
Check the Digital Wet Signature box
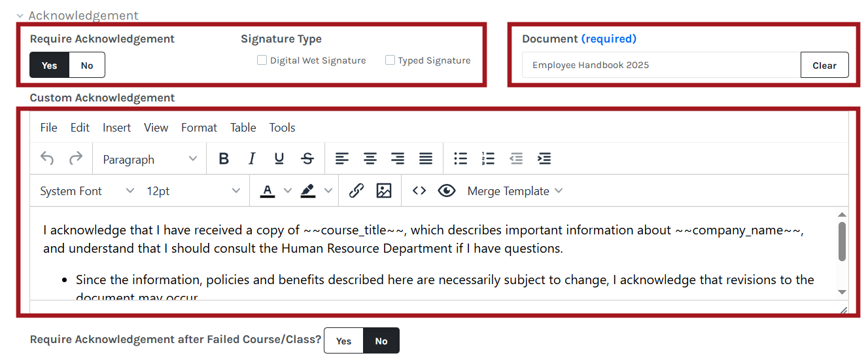pyautogui.click(x=262, y=60)
